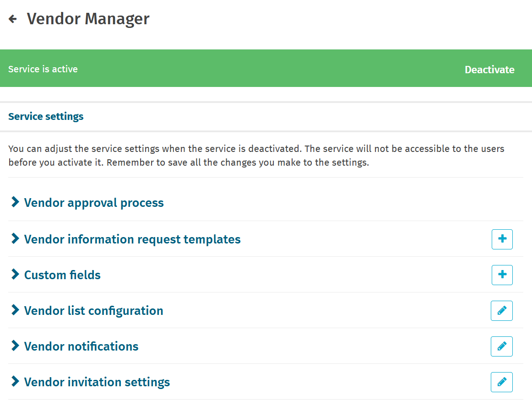Image resolution: width=532 pixels, height=400 pixels.
Task: Click the plus icon for Custom fields
Action: [x=502, y=275]
